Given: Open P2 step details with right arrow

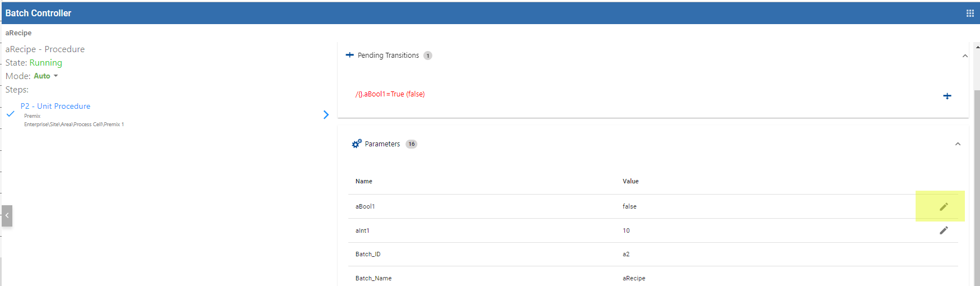Looking at the screenshot, I should coord(326,115).
